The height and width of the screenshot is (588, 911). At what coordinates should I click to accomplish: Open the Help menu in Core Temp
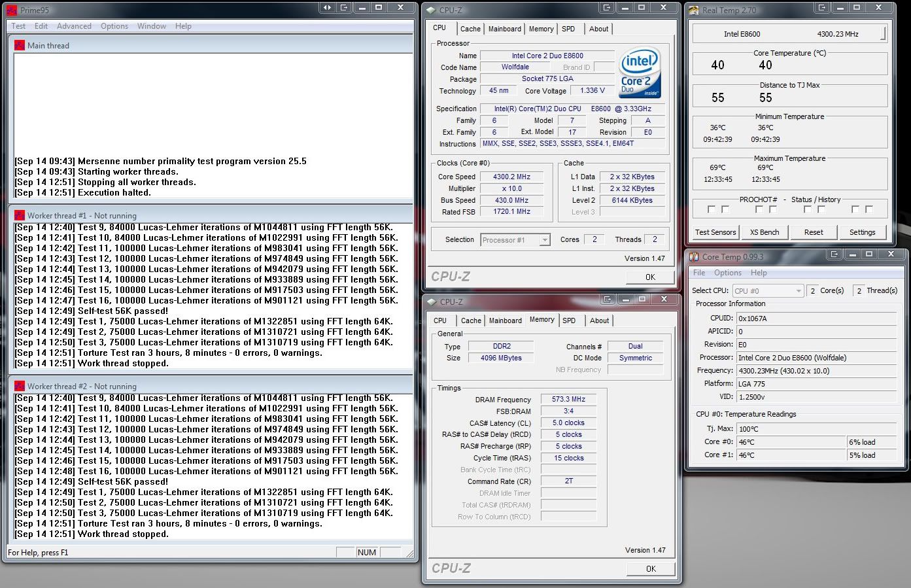[759, 273]
